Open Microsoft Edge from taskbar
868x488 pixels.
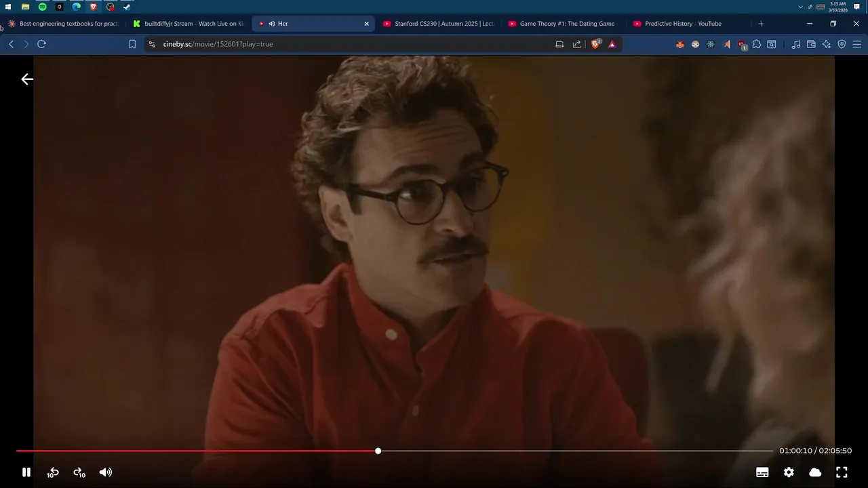[x=76, y=7]
